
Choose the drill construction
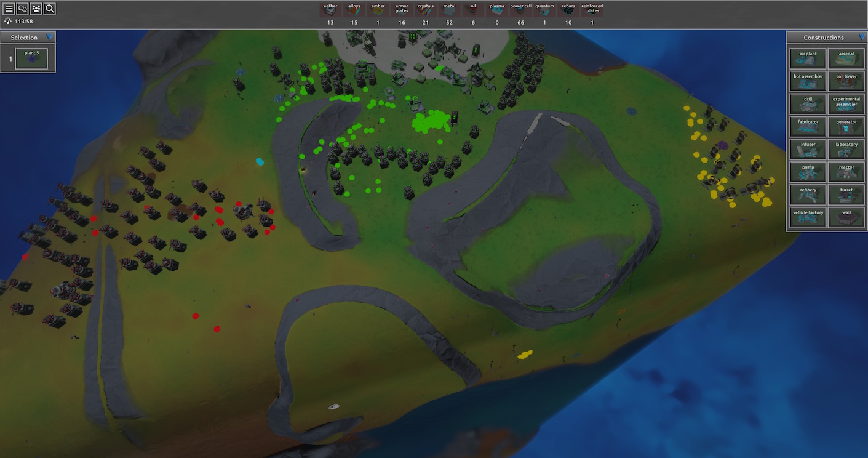[x=808, y=103]
